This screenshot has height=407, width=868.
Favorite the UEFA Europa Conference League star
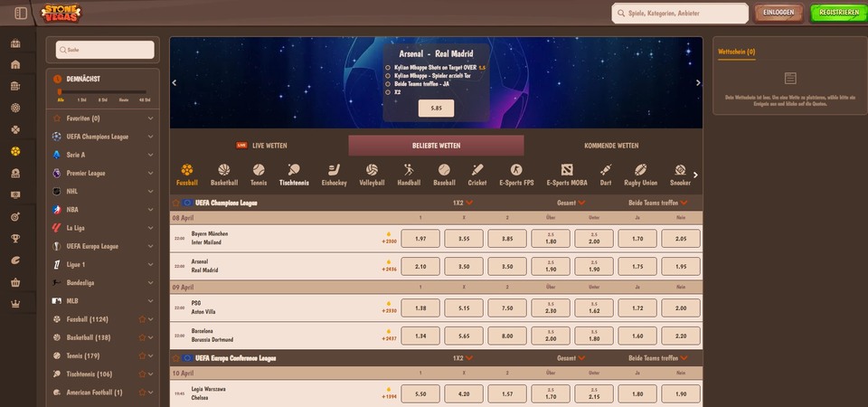point(176,358)
